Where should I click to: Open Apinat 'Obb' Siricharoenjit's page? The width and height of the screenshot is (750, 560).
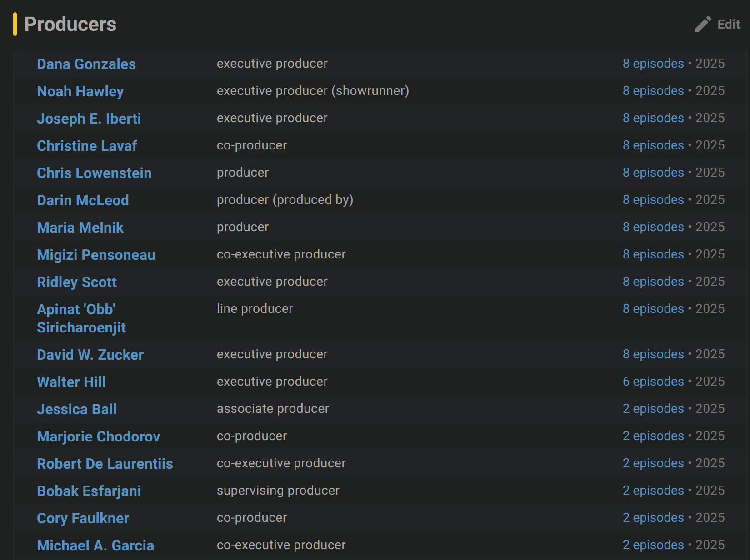click(81, 318)
